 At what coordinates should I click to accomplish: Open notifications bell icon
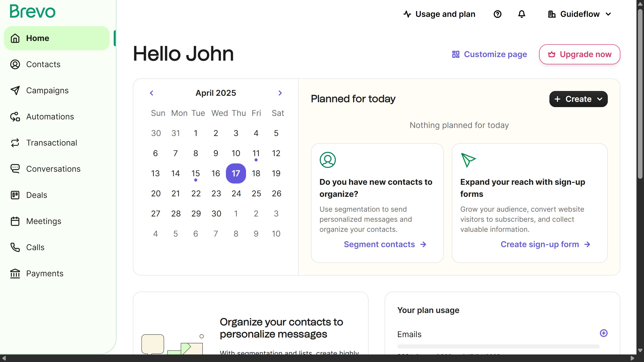(x=521, y=14)
